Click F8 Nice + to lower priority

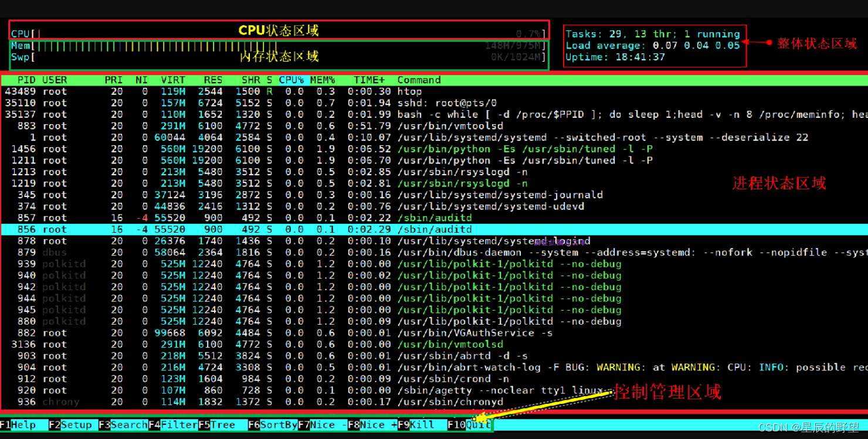coord(372,425)
